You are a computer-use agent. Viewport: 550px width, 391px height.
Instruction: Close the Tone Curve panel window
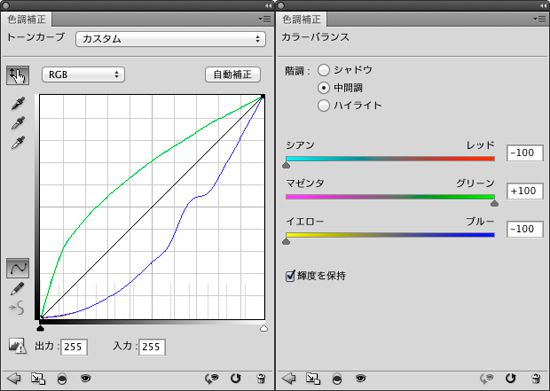coord(6,5)
